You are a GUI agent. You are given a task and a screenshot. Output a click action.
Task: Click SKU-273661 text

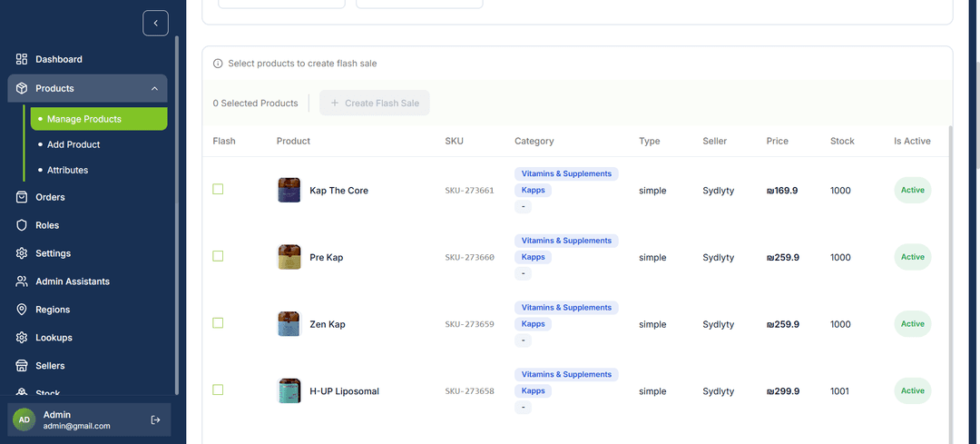pos(469,191)
